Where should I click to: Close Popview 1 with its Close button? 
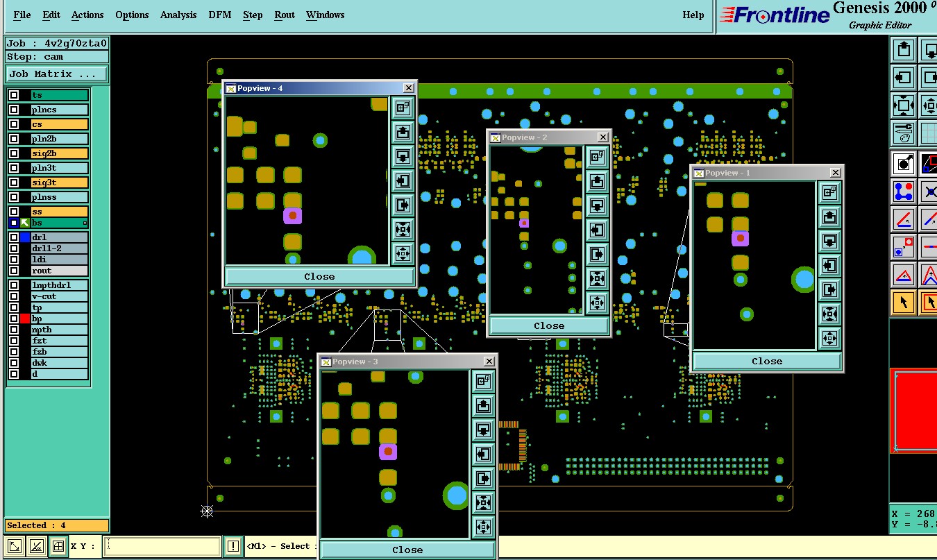click(x=766, y=361)
